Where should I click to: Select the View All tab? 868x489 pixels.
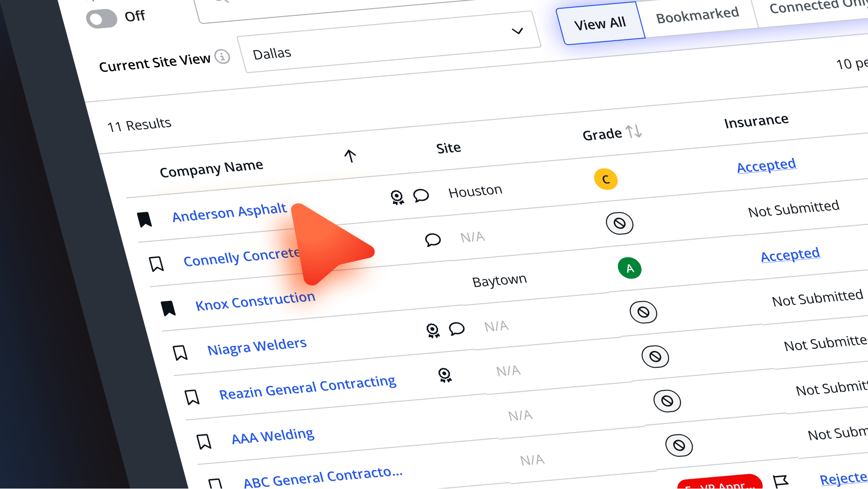[600, 23]
